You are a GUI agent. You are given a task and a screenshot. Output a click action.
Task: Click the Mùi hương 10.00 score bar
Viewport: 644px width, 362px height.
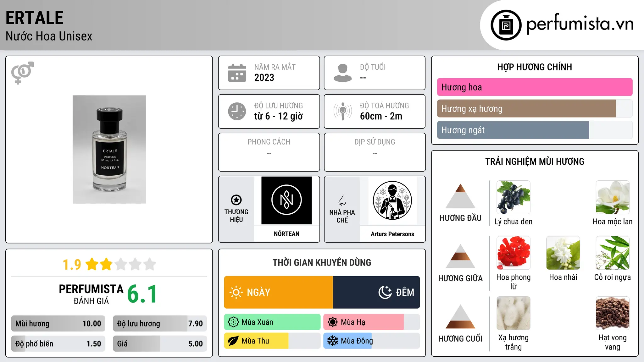tap(58, 324)
